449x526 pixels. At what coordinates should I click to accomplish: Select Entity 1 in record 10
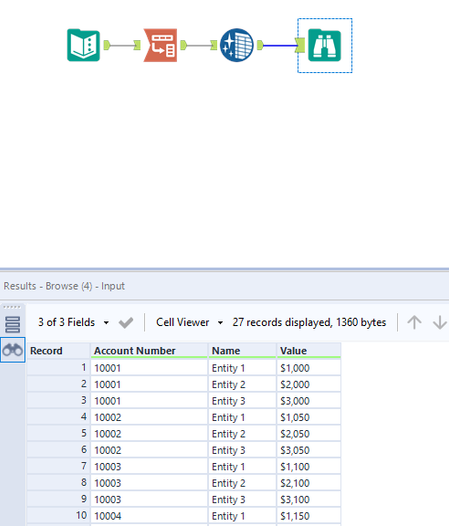click(x=242, y=516)
